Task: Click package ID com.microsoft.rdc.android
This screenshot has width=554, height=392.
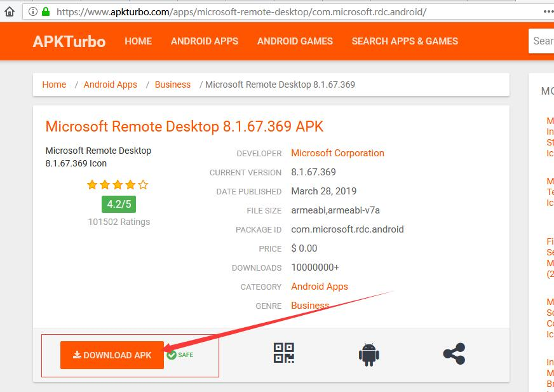Action: coord(348,229)
